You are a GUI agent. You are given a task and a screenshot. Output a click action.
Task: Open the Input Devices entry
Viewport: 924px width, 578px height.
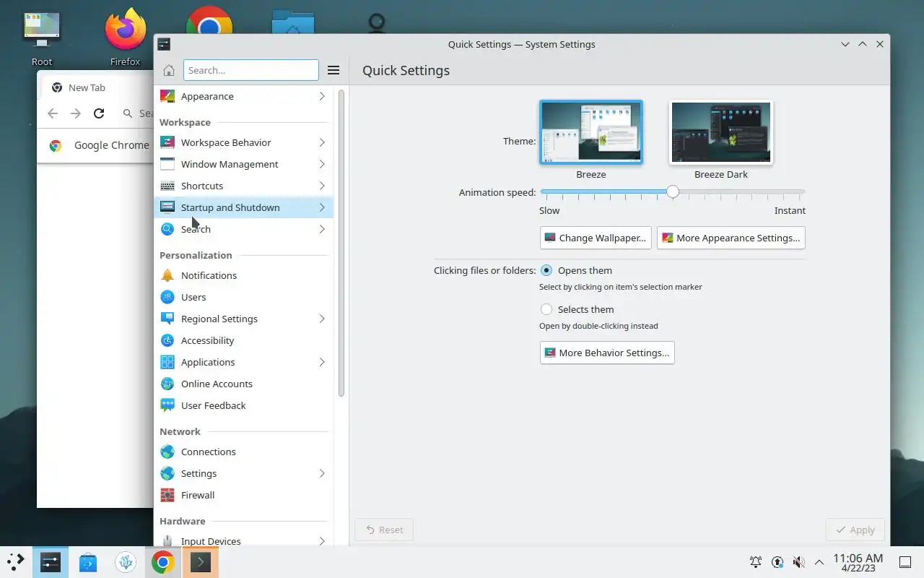pos(243,540)
